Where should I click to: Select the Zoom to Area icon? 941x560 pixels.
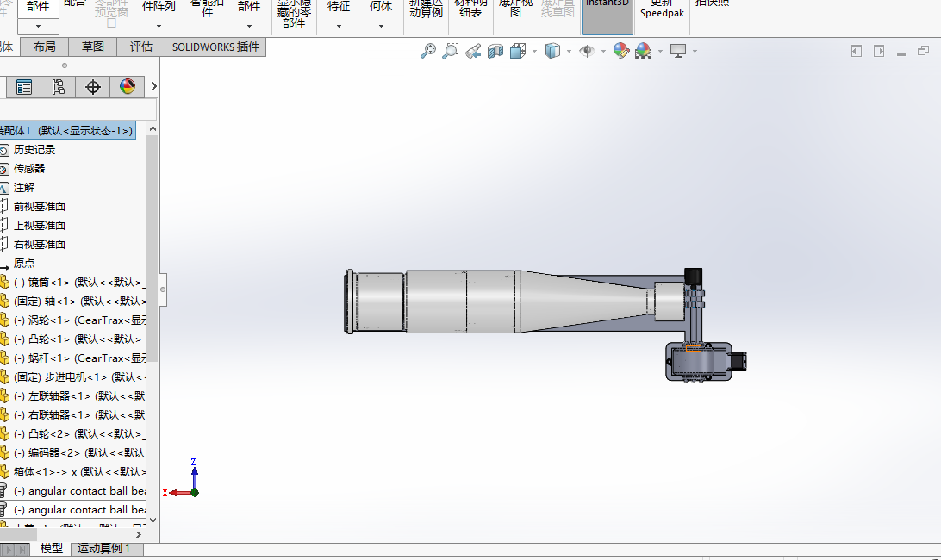click(450, 51)
